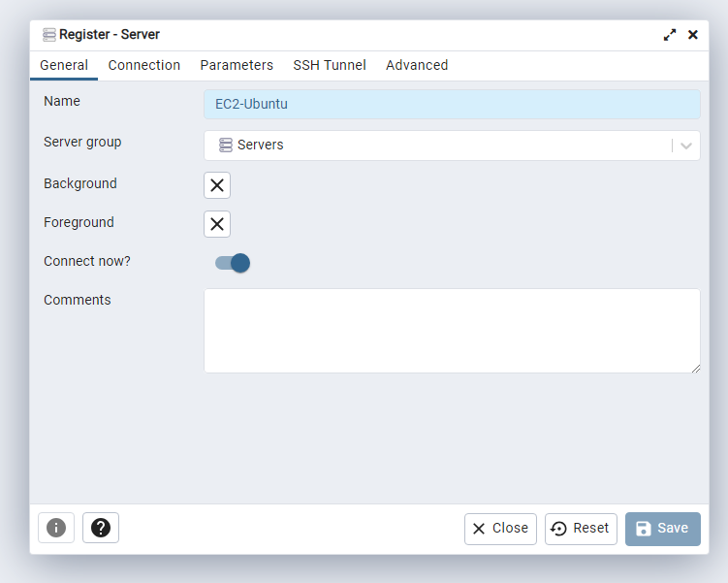The width and height of the screenshot is (728, 583).
Task: Open the Advanced tab
Action: [417, 66]
